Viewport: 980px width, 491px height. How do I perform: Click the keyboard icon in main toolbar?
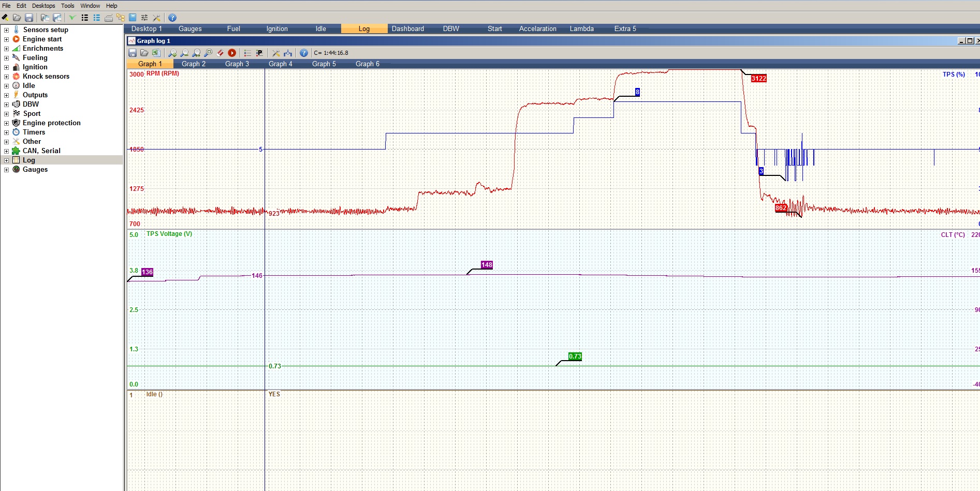point(109,18)
